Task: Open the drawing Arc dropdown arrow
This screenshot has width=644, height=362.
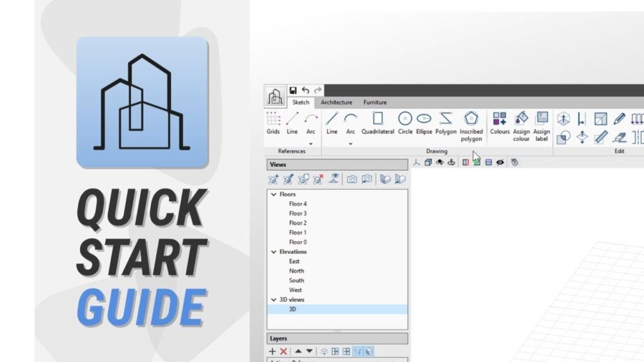Action: 350,144
